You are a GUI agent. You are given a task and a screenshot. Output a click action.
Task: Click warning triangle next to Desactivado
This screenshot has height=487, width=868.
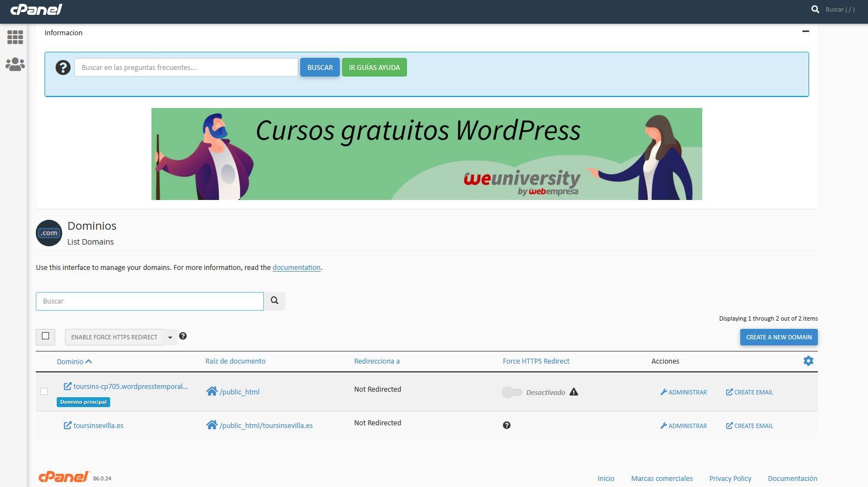[574, 392]
